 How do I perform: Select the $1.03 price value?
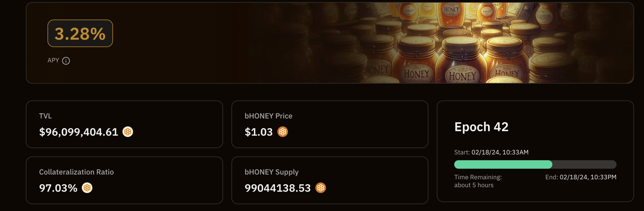pyautogui.click(x=259, y=132)
